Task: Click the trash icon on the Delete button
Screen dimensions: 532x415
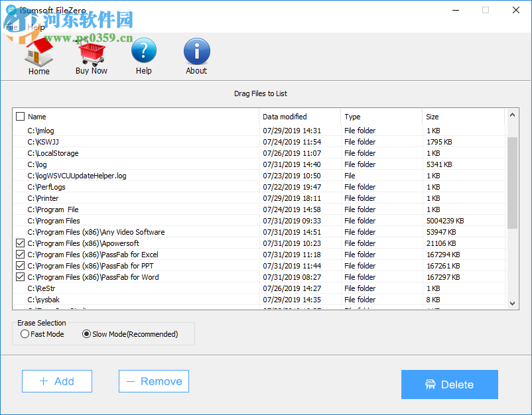Action: [x=431, y=385]
